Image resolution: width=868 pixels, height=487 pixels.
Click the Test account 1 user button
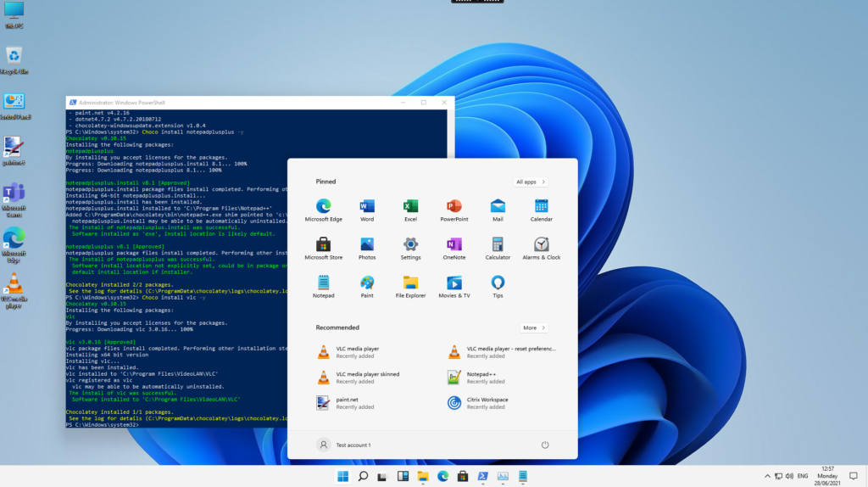click(344, 445)
